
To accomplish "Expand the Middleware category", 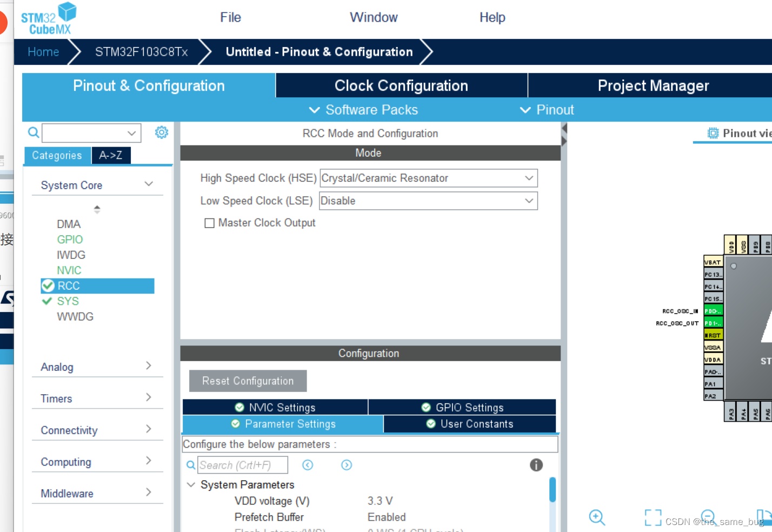I will [149, 493].
